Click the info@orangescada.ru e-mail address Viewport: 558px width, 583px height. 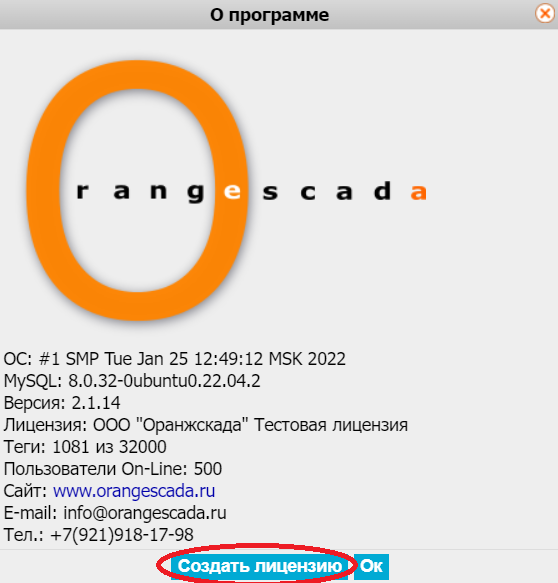[145, 513]
